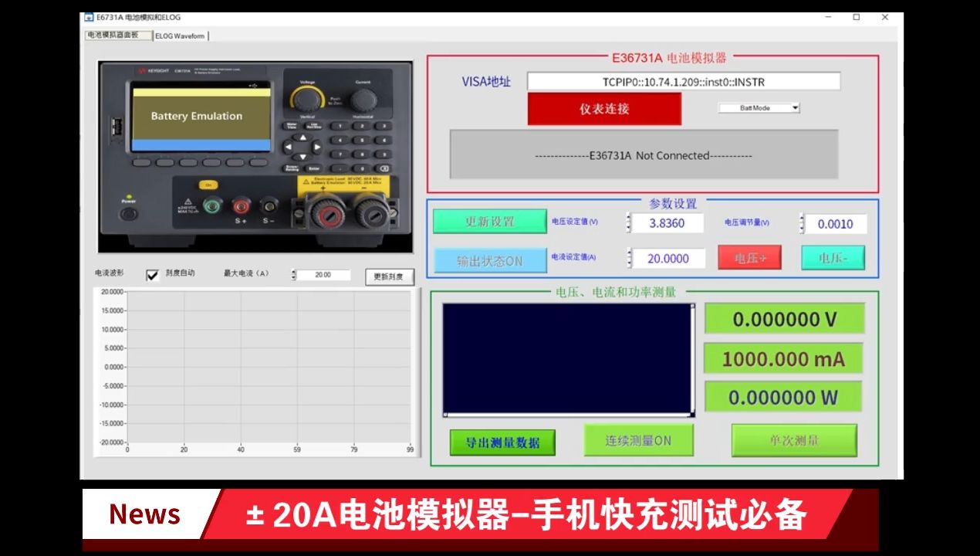Screen dimensions: 980x556
Task: Switch to the ELOG Waveform tab
Action: click(179, 35)
